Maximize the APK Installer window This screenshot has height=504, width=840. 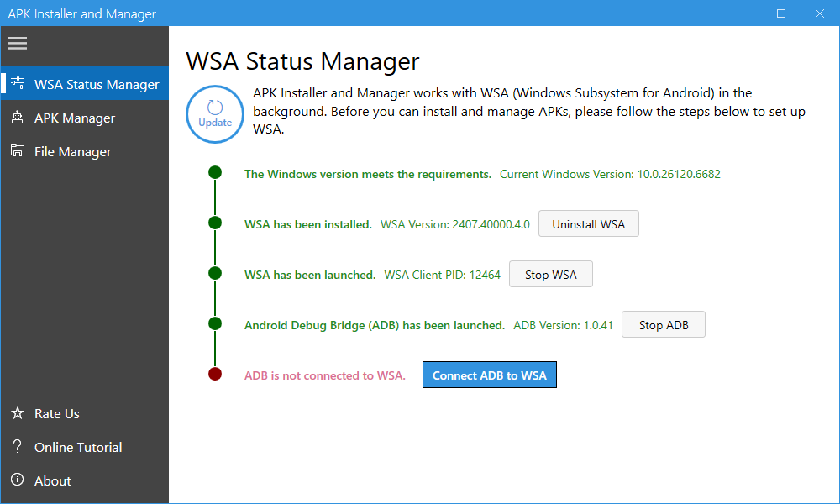coord(781,13)
